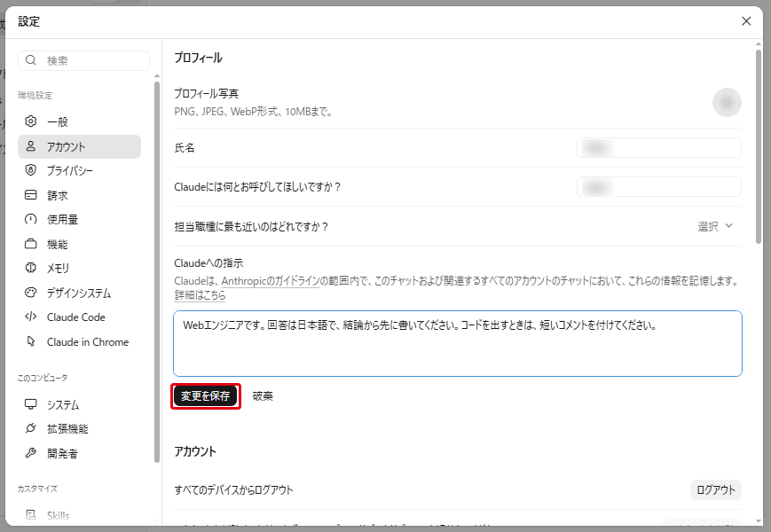Click the profile photo avatar circle
This screenshot has width=771, height=532.
(727, 102)
